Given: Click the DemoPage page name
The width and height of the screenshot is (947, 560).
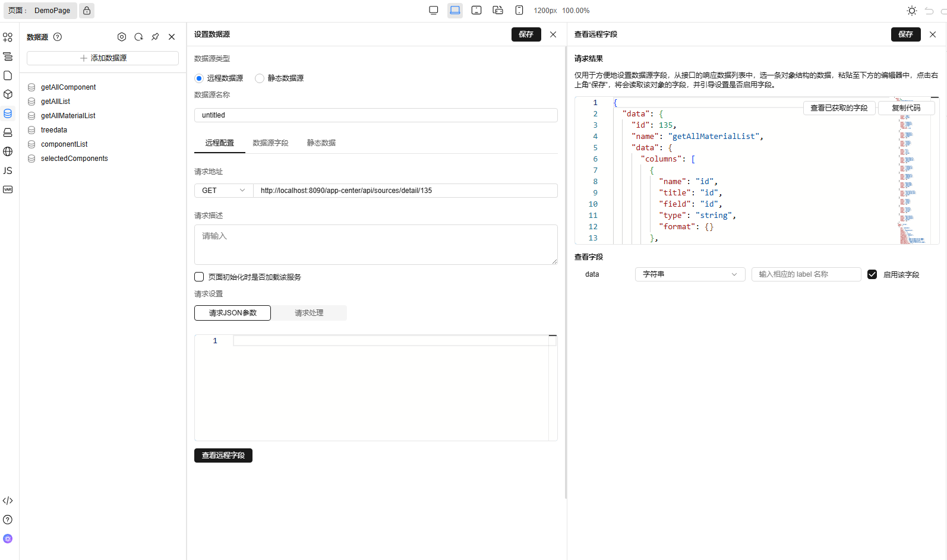Looking at the screenshot, I should (52, 11).
